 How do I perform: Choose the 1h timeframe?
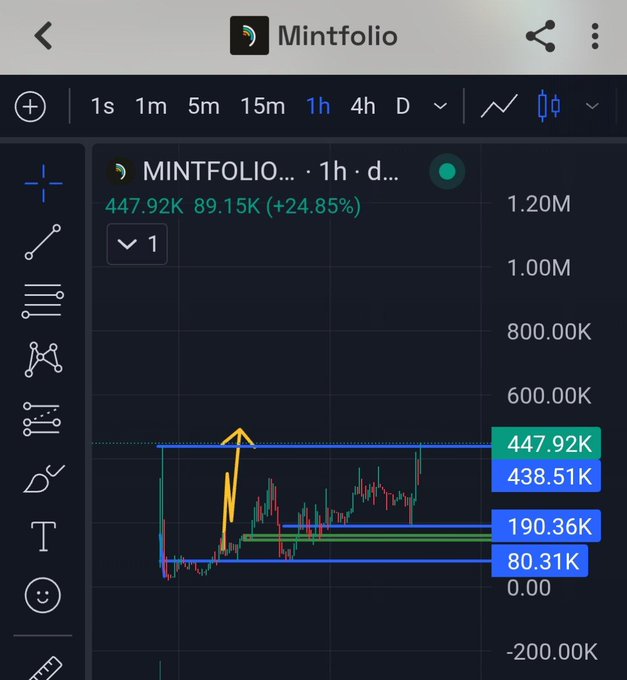tap(318, 106)
